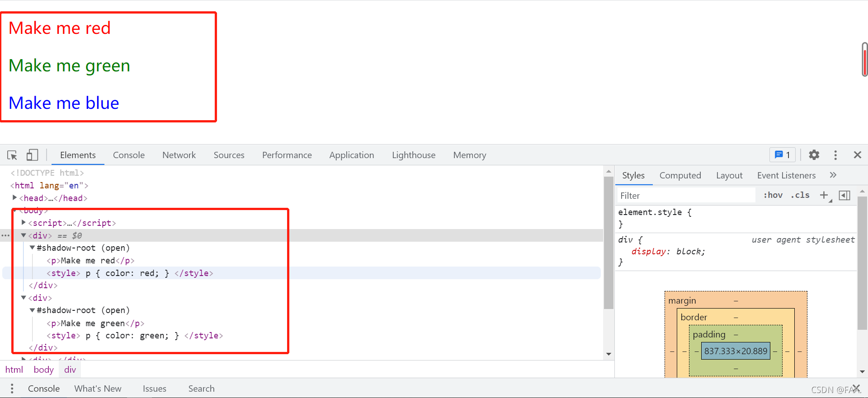Viewport: 868px width, 398px height.
Task: Select the Styles pane tab
Action: [x=633, y=175]
